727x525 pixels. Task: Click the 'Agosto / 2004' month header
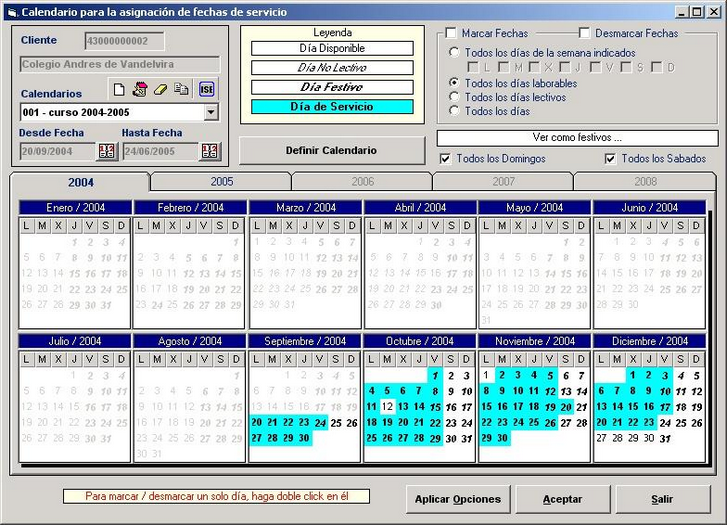(190, 341)
